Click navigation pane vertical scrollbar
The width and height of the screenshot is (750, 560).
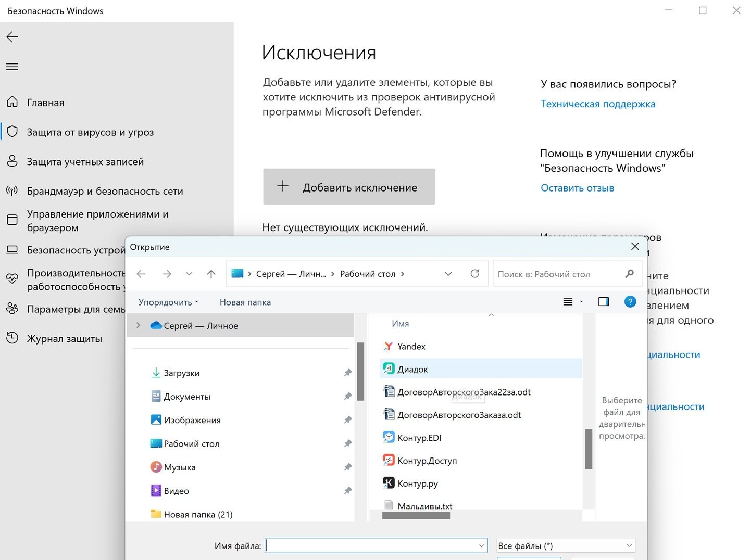(360, 372)
